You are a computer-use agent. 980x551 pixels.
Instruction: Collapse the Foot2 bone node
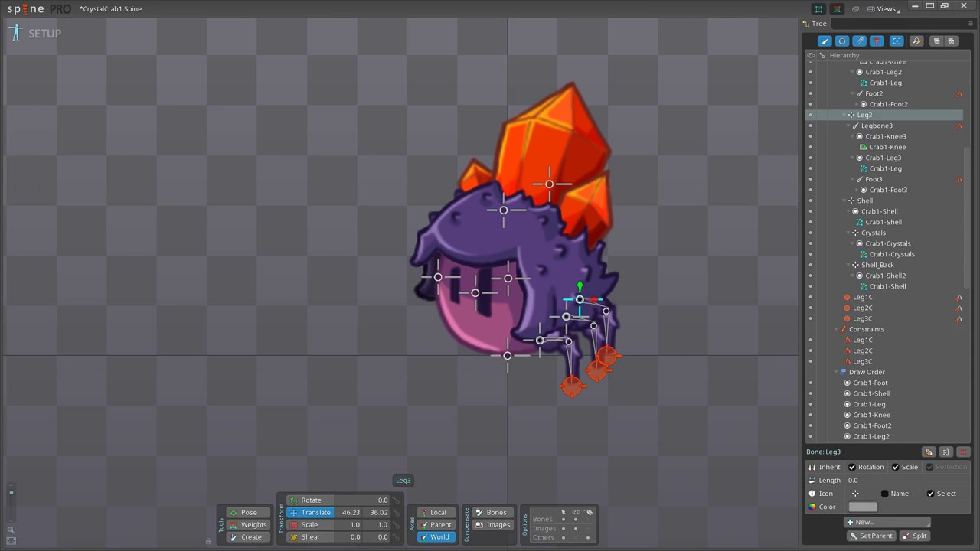[x=854, y=93]
